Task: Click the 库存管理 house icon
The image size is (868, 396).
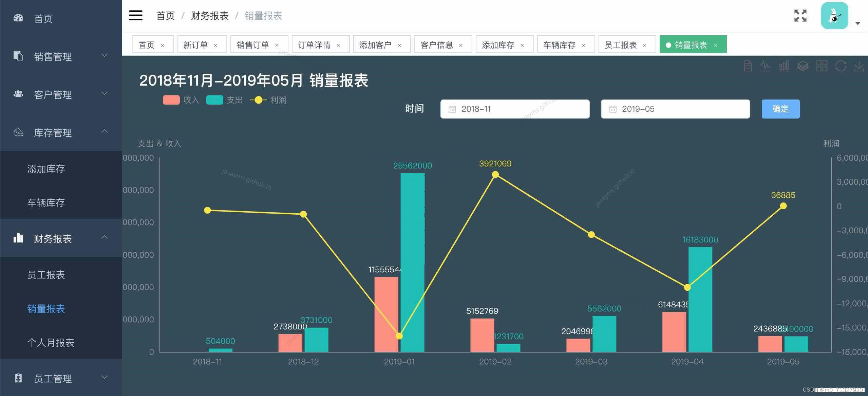Action: click(18, 132)
